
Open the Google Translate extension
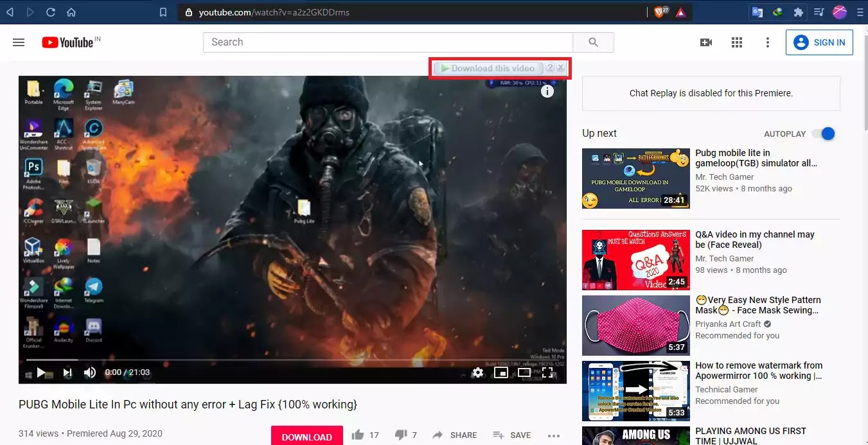click(757, 12)
